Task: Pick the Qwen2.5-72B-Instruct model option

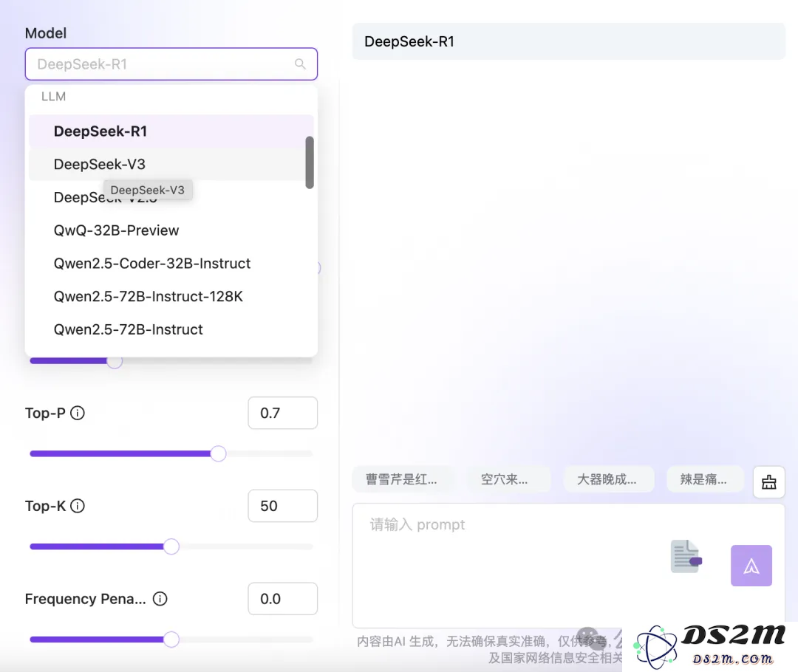Action: click(171, 329)
